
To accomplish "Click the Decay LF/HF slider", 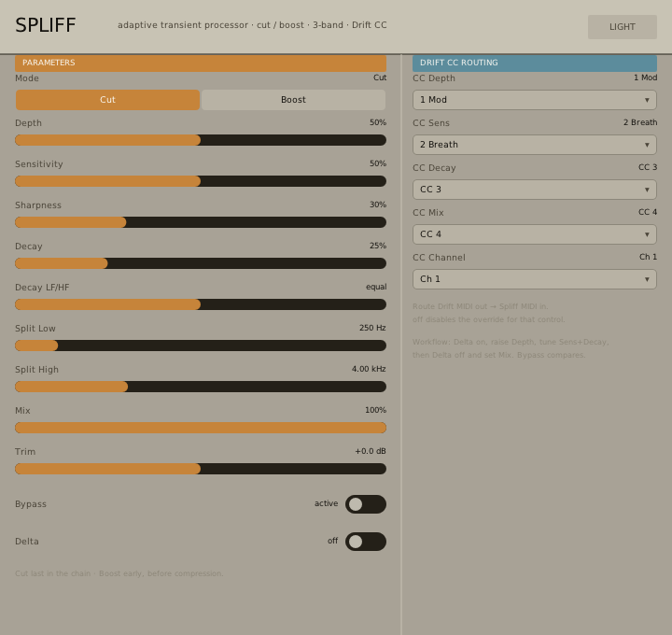I will 201,304.
